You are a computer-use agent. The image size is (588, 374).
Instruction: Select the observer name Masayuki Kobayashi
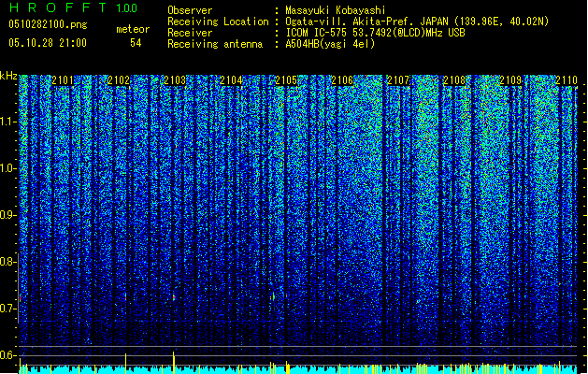click(x=336, y=10)
